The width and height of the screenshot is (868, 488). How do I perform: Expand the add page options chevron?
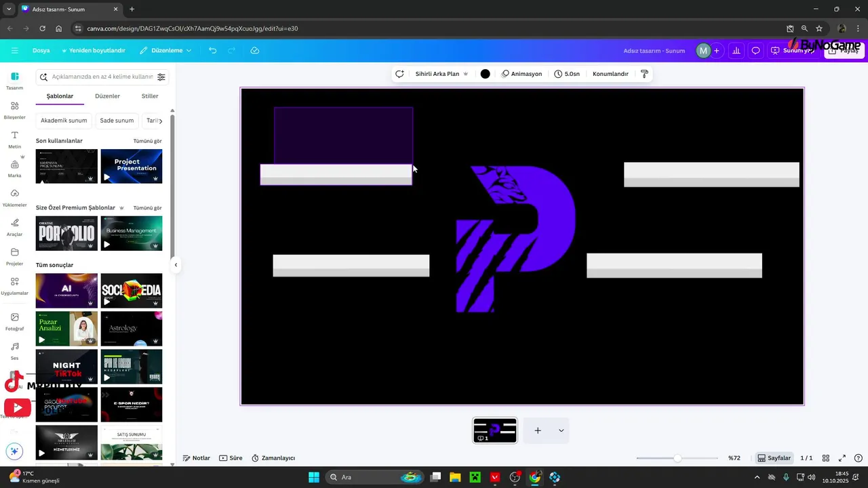tap(561, 430)
